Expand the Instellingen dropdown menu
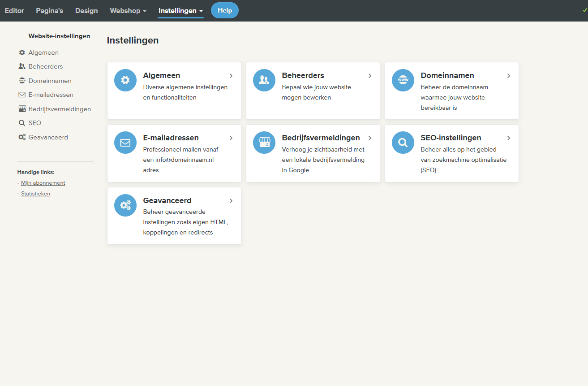Image resolution: width=588 pixels, height=386 pixels. tap(180, 11)
